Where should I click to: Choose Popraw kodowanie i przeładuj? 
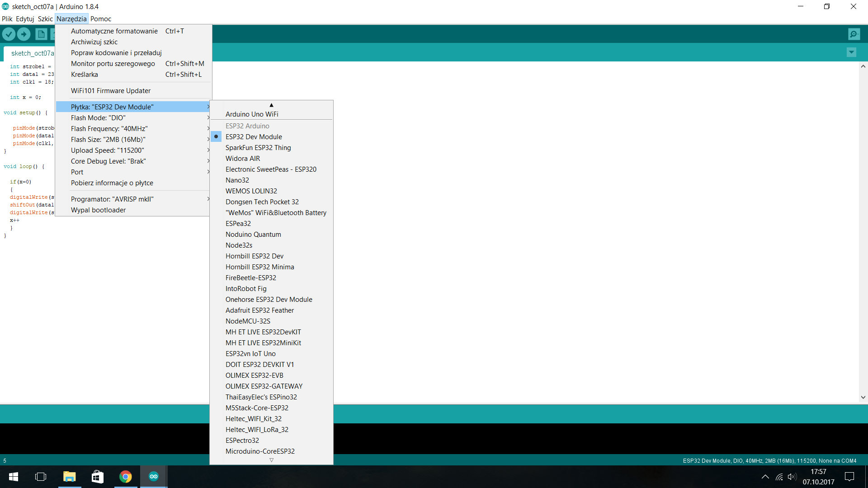[134, 52]
